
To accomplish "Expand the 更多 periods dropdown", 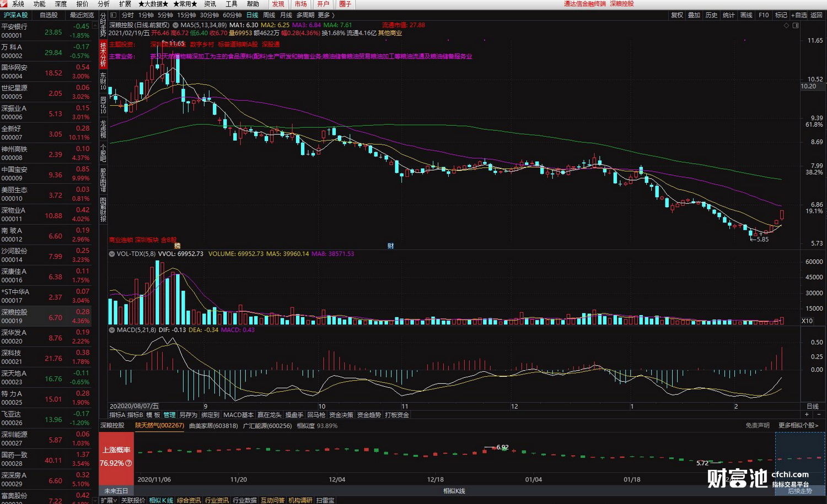I will pos(326,15).
